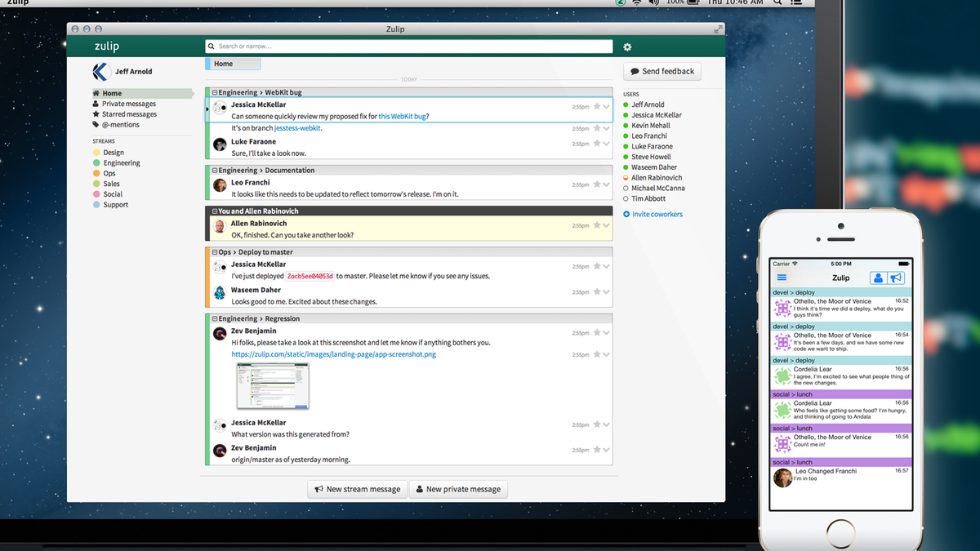Star Leo Franchi's Documentation message
The height and width of the screenshot is (551, 980).
[597, 185]
